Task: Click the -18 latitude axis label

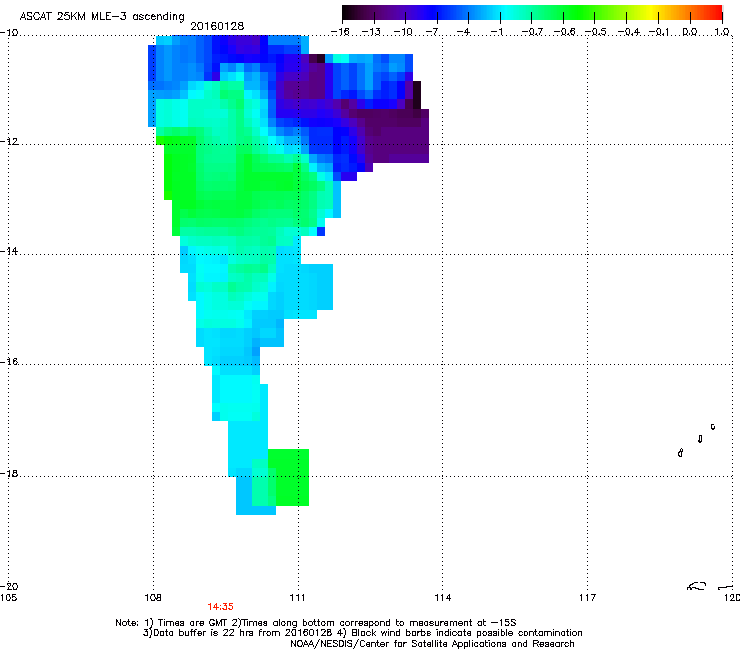Action: (9, 473)
